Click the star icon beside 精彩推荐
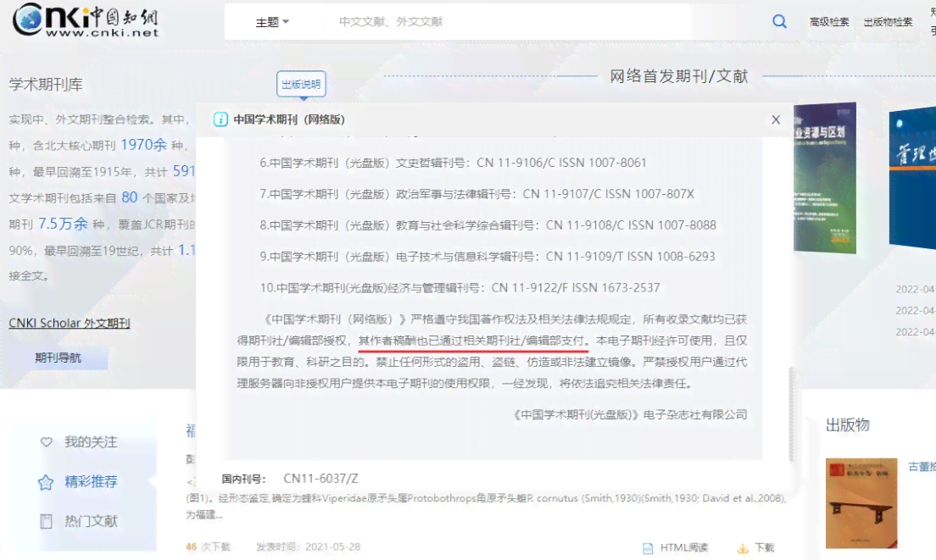 click(46, 482)
